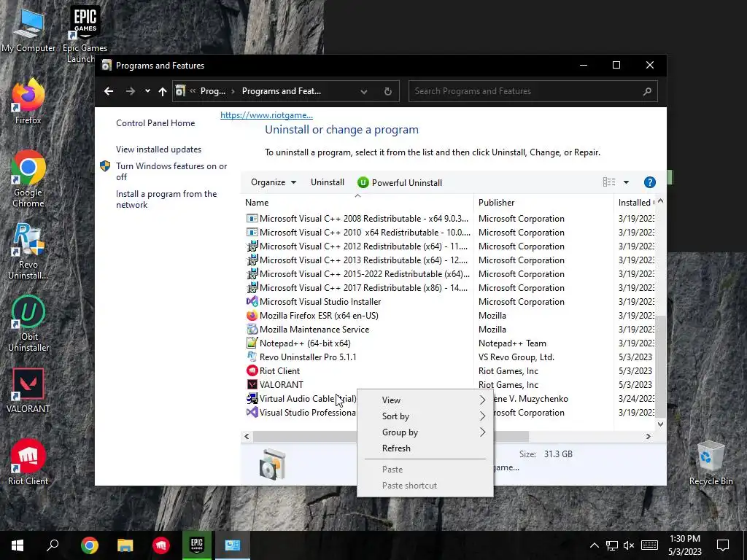The image size is (747, 560).
Task: Click Powerful Uninstall IObit button
Action: coord(400,182)
